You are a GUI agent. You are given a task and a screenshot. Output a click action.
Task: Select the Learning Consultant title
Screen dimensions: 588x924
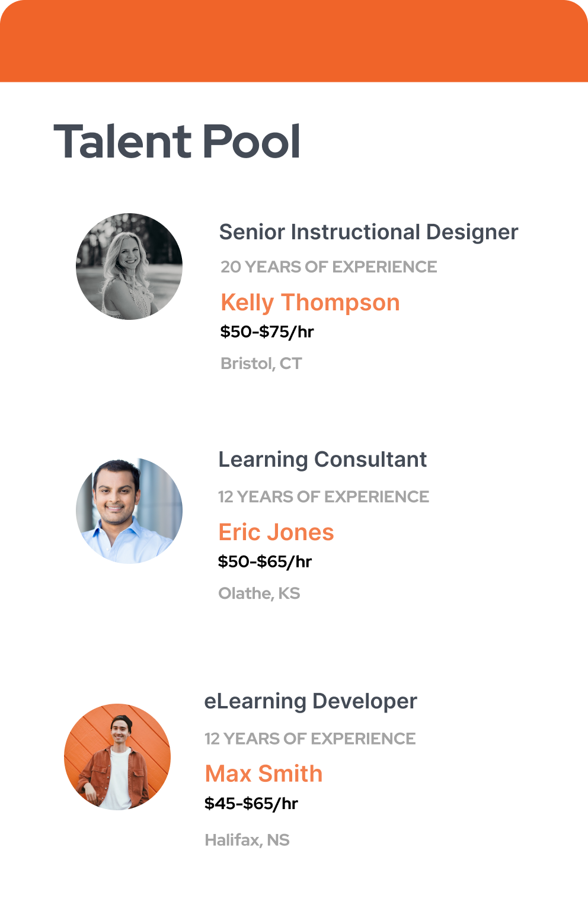pyautogui.click(x=322, y=460)
